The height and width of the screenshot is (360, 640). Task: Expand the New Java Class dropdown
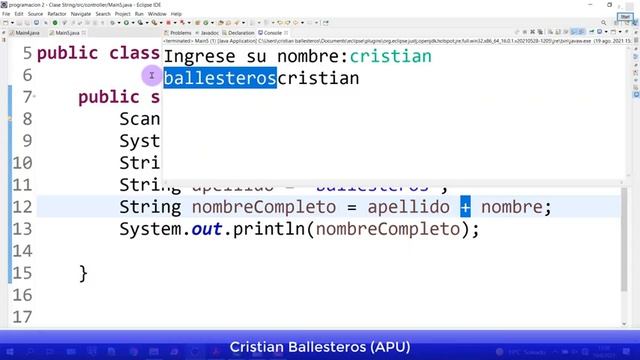tap(212, 23)
